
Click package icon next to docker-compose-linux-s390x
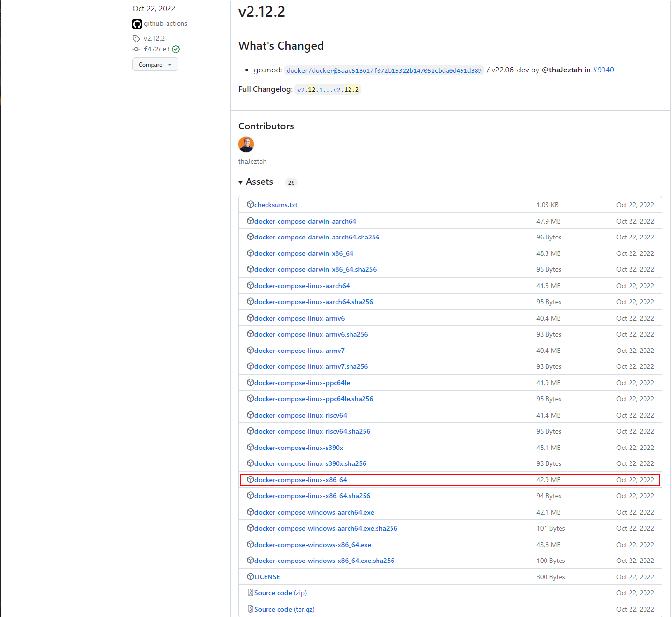coord(251,447)
